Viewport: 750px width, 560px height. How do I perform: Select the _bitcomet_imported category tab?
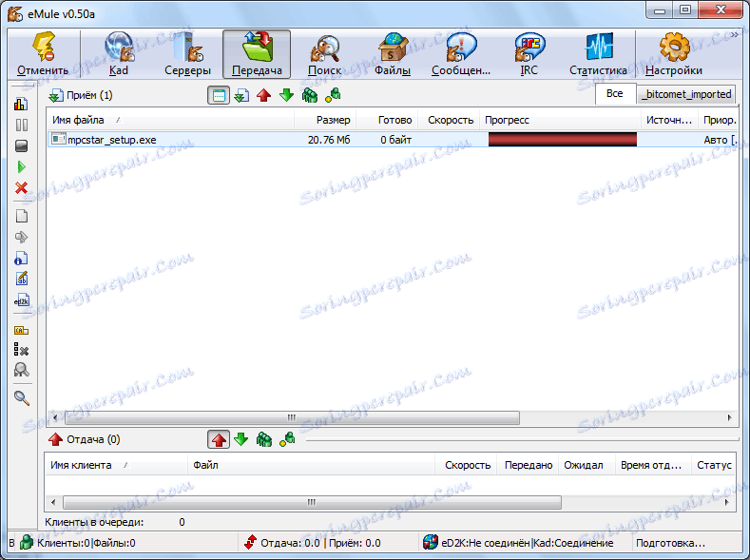click(686, 94)
